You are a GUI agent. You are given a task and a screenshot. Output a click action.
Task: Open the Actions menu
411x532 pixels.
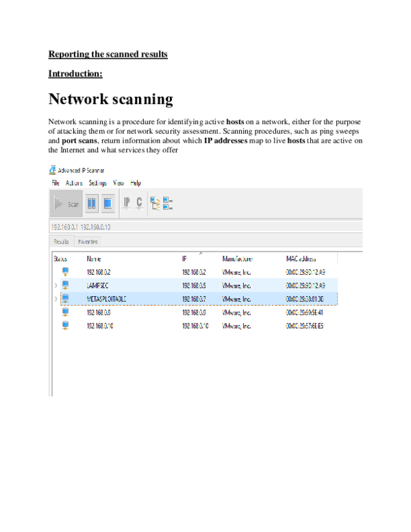(x=74, y=183)
